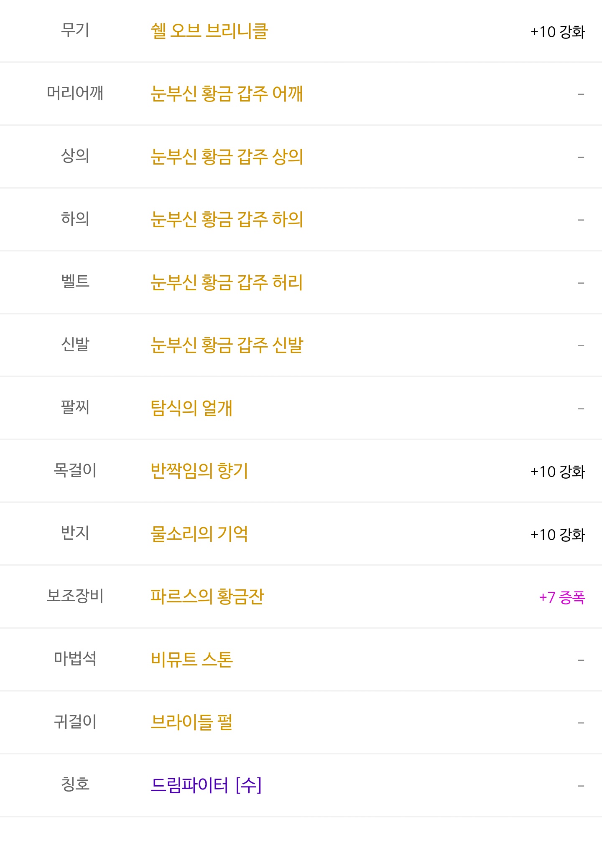The height and width of the screenshot is (868, 602).
Task: Click the 눈부신 황금 갑주 어깨 item
Action: click(227, 94)
